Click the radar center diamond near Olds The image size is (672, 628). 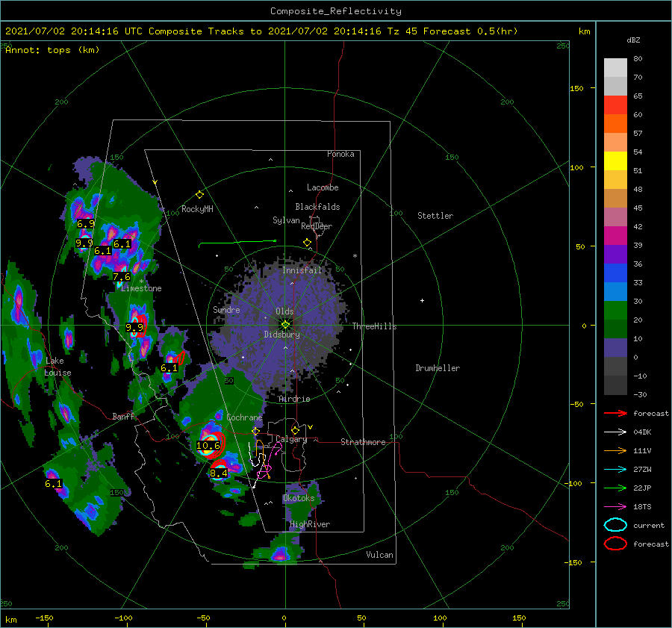285,325
